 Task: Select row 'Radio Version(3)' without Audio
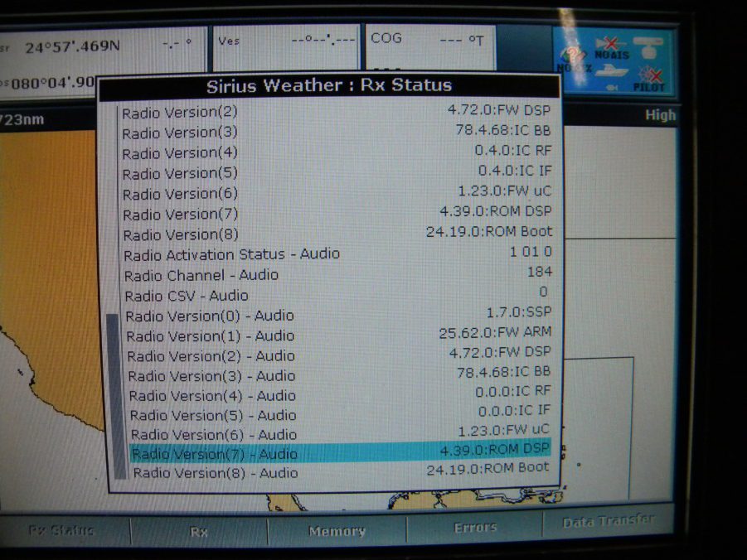click(x=336, y=132)
